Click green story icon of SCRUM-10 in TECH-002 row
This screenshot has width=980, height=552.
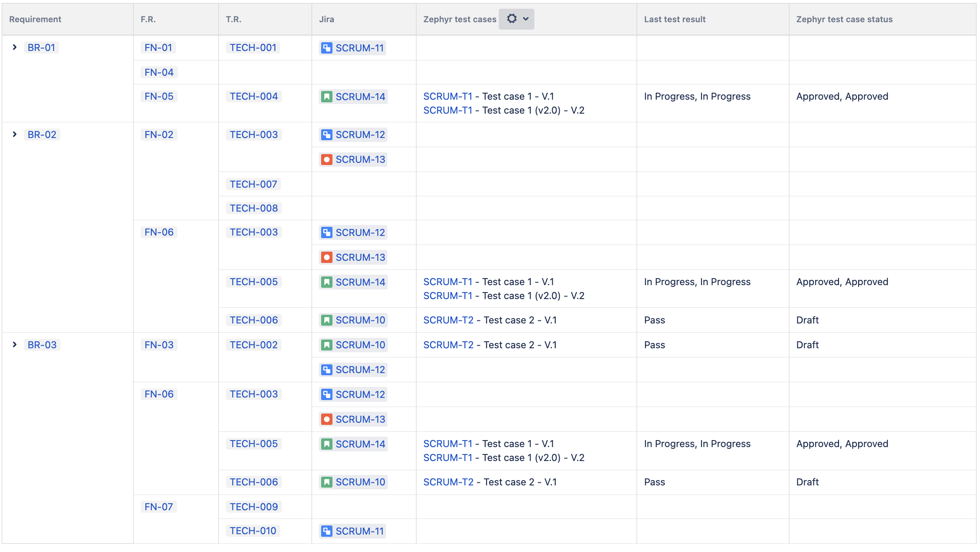(326, 345)
